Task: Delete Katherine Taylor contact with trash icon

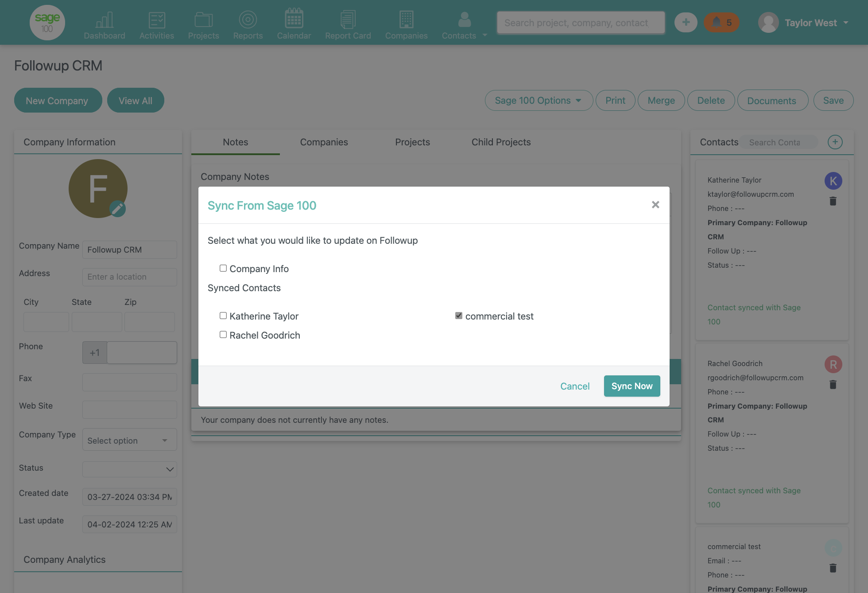Action: coord(833,201)
